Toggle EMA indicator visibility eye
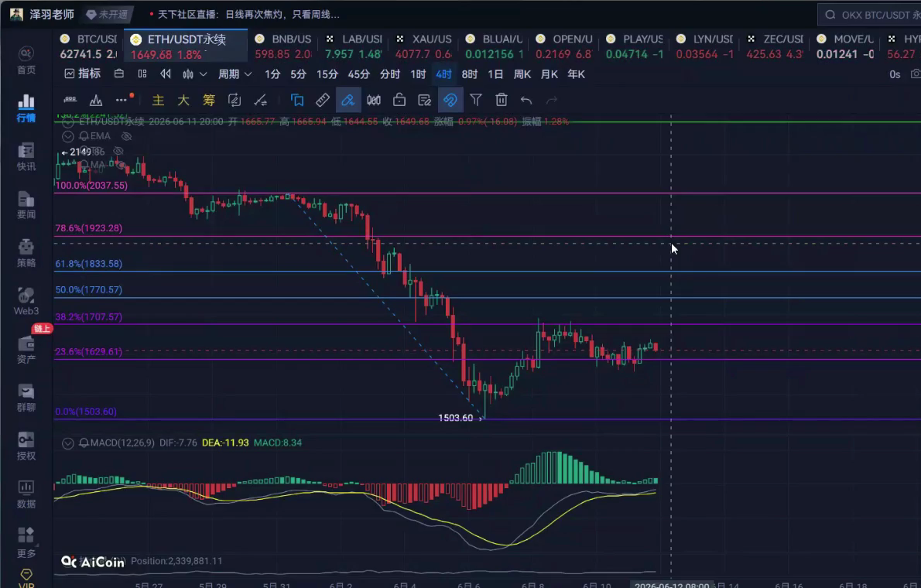The height and width of the screenshot is (588, 921). click(x=126, y=136)
